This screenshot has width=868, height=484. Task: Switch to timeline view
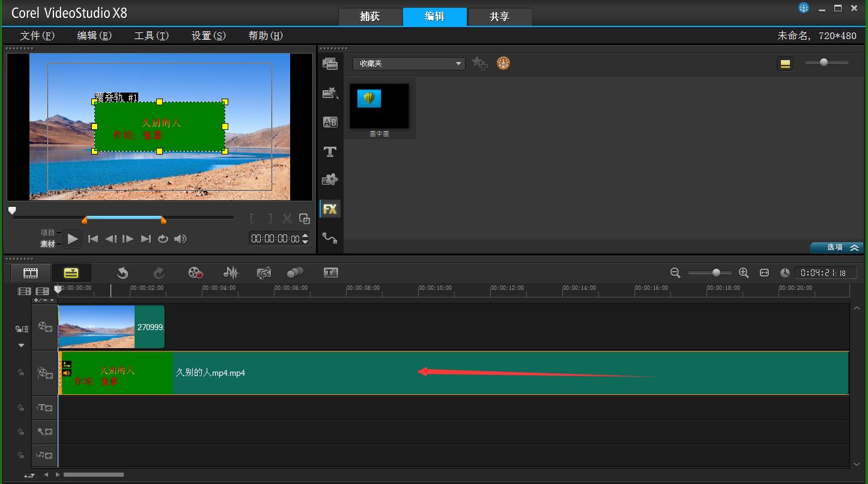71,273
